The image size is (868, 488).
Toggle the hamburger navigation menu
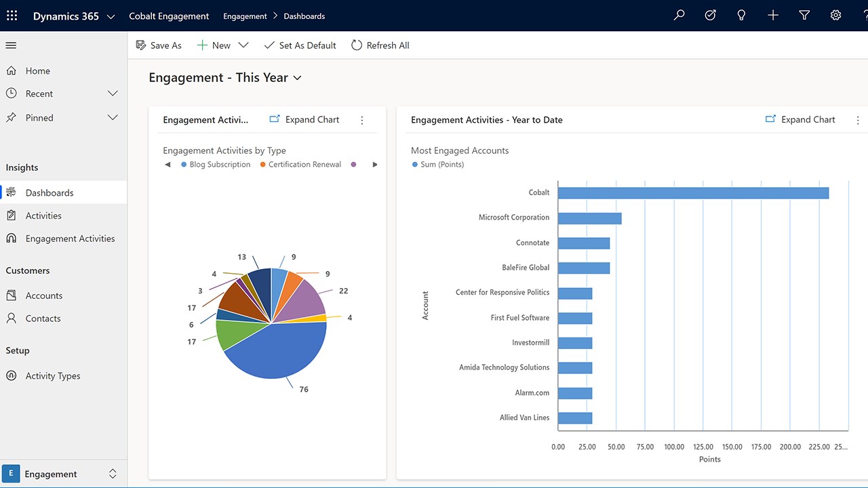tap(11, 45)
